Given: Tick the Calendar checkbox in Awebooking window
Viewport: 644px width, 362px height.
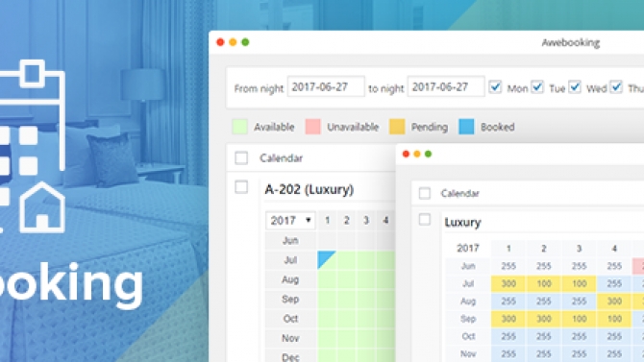Looking at the screenshot, I should pyautogui.click(x=241, y=158).
